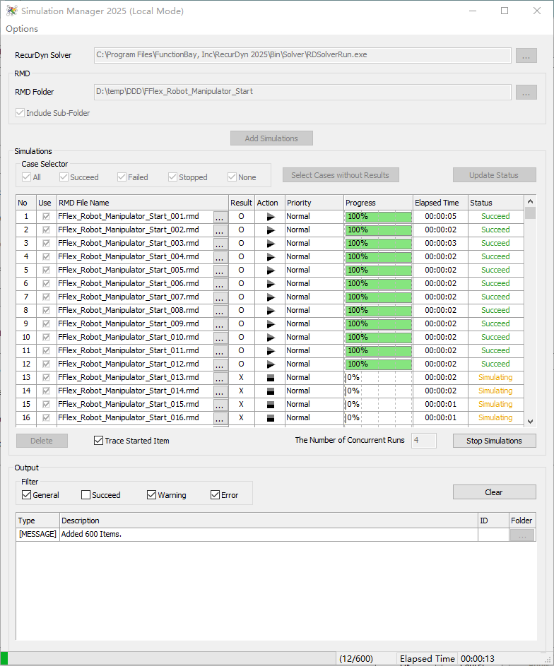Click the 100% progress bar of row 4
554x666 pixels.
point(378,257)
